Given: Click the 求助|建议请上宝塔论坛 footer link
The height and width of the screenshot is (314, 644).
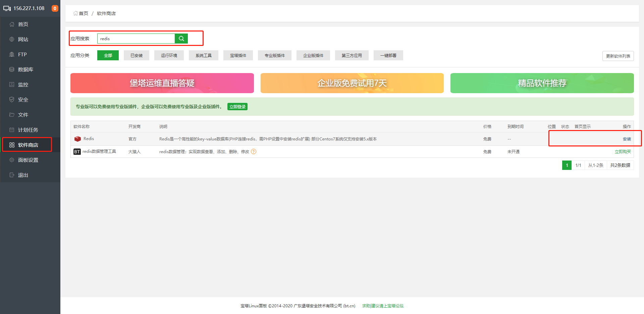Looking at the screenshot, I should (383, 306).
